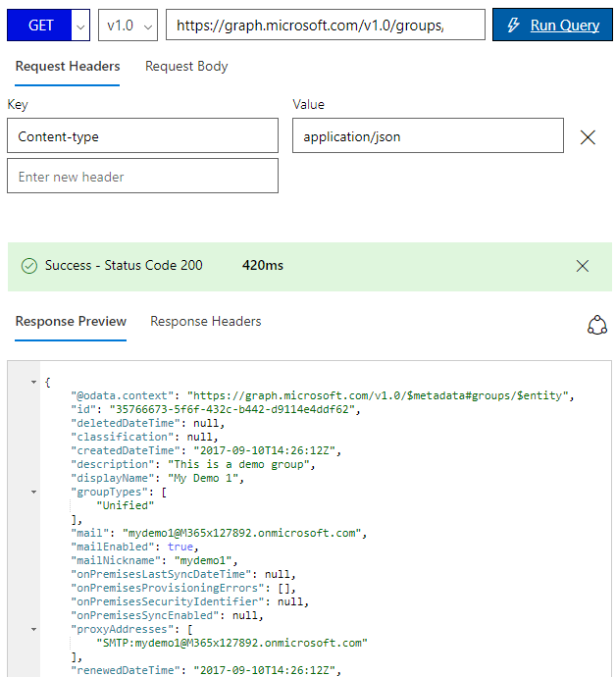The height and width of the screenshot is (677, 616).
Task: Click the green success checkmark icon
Action: [29, 266]
